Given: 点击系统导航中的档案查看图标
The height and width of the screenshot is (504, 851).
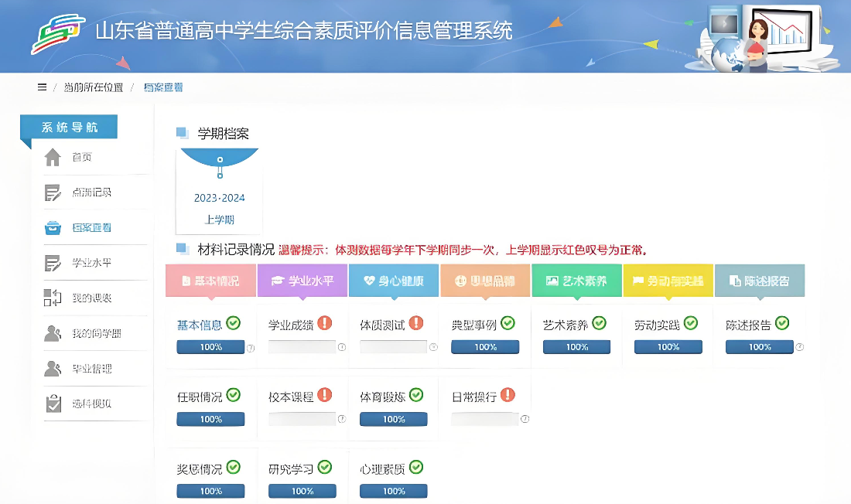Looking at the screenshot, I should tap(51, 226).
